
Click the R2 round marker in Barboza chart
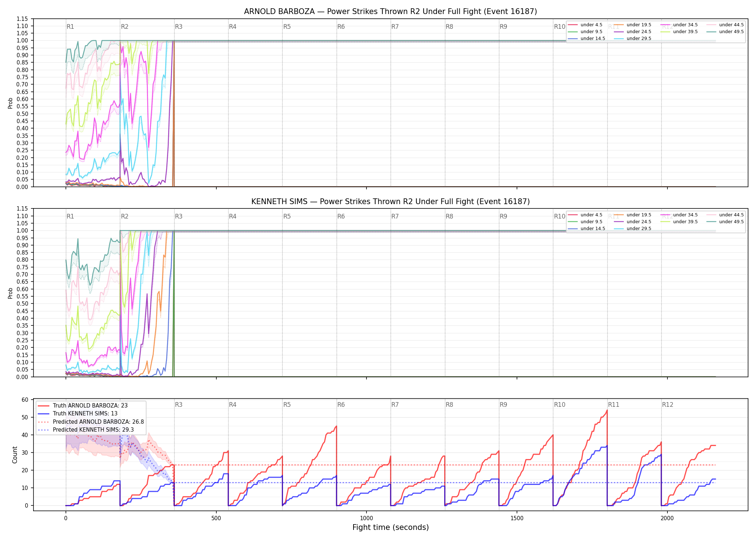point(125,27)
